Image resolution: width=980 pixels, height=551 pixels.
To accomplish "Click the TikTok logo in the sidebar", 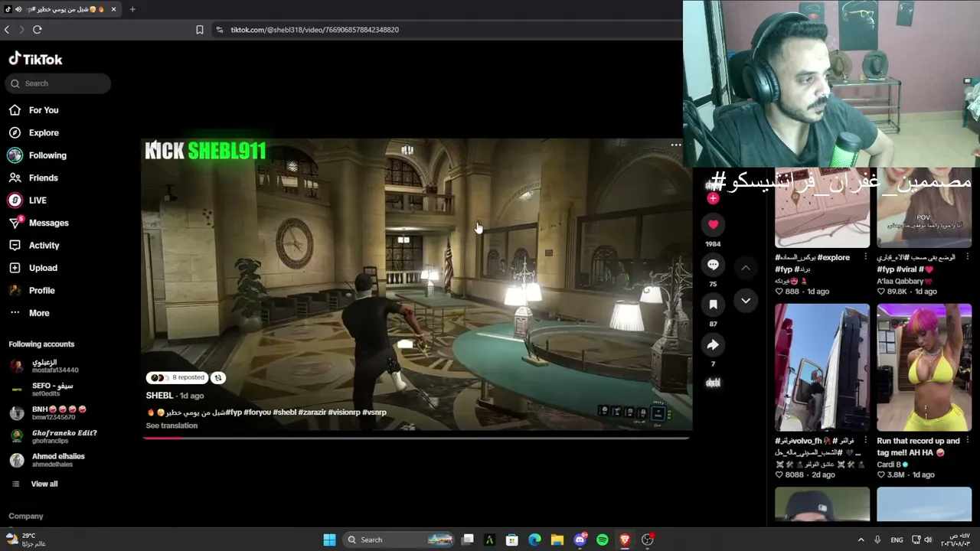I will pyautogui.click(x=35, y=59).
